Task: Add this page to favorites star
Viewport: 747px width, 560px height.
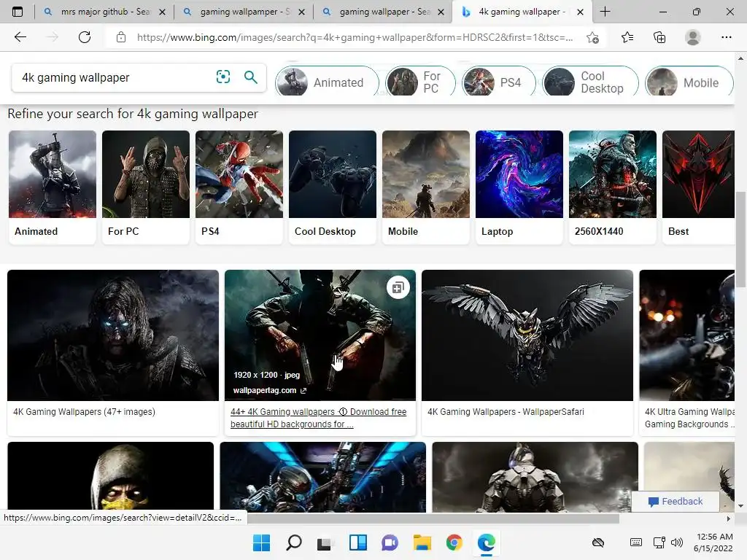Action: pos(592,37)
